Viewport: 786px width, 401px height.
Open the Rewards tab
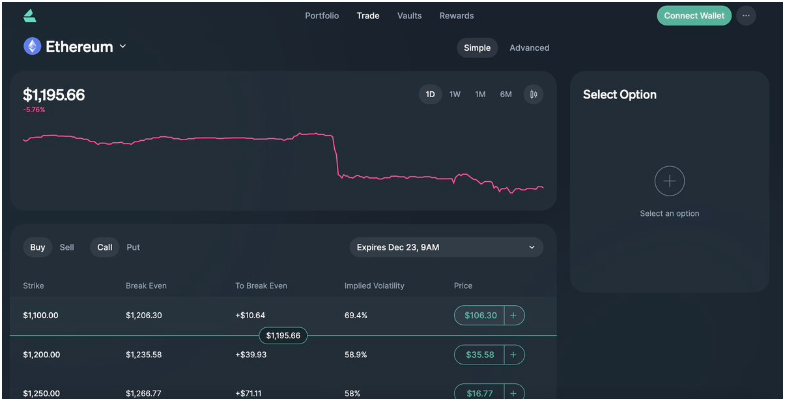(457, 16)
